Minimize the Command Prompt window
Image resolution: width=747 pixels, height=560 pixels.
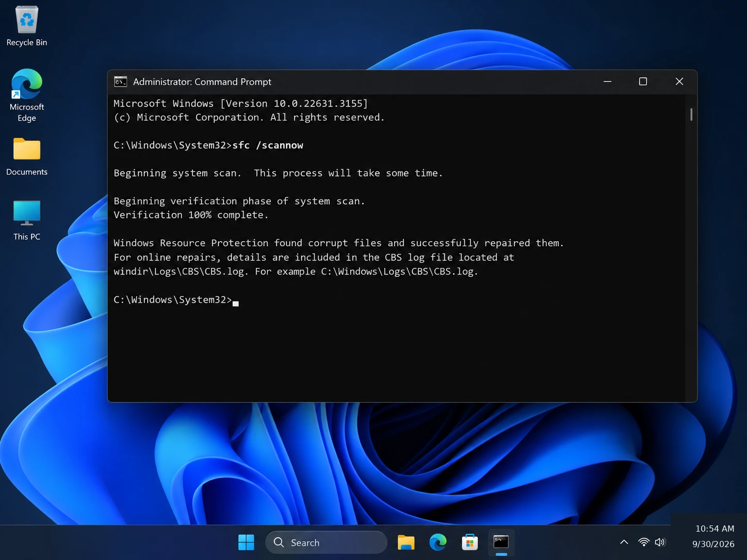pos(607,81)
